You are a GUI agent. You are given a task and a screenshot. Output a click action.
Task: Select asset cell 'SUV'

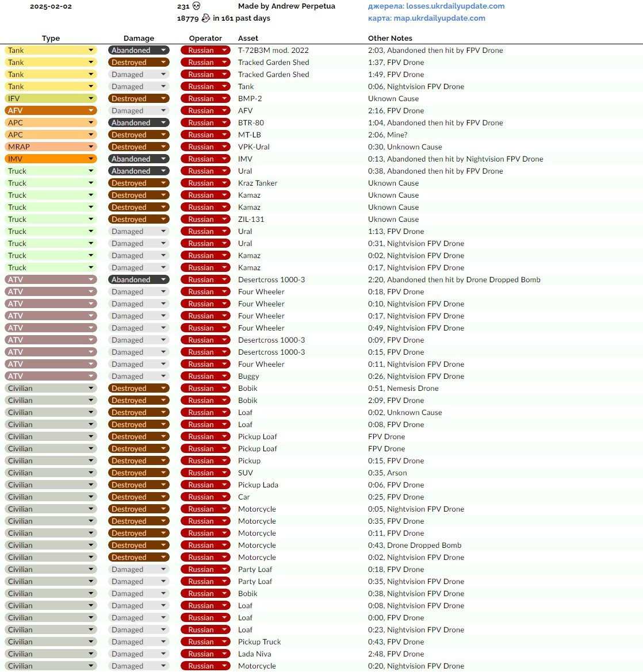pos(246,473)
